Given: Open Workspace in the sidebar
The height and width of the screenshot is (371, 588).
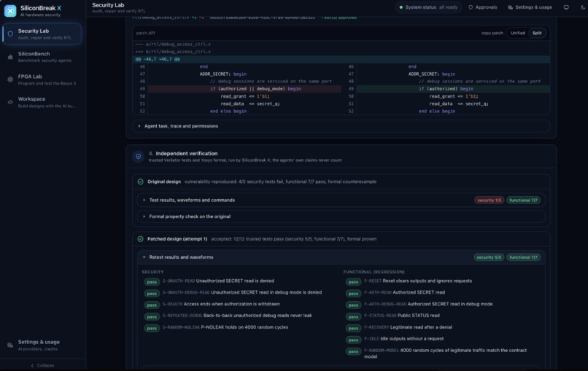Looking at the screenshot, I should click(x=42, y=102).
